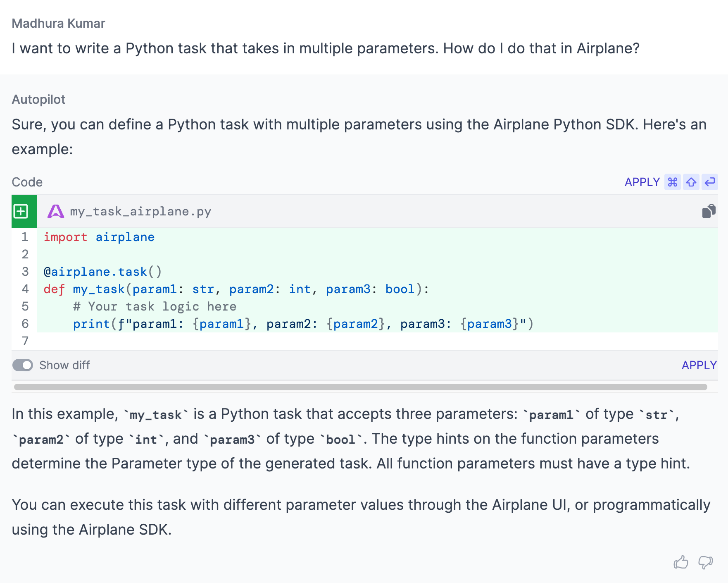This screenshot has width=728, height=583.
Task: Give the Autopilot answer a thumbs up
Action: point(681,562)
